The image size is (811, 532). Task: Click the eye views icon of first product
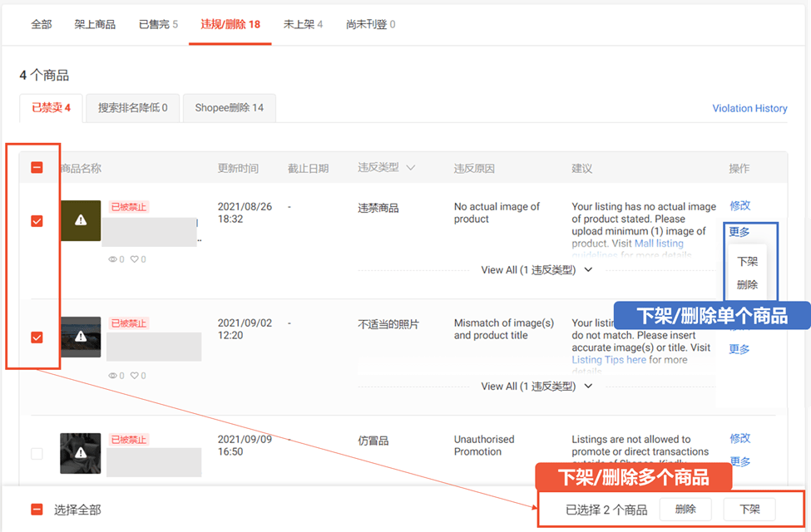point(113,259)
